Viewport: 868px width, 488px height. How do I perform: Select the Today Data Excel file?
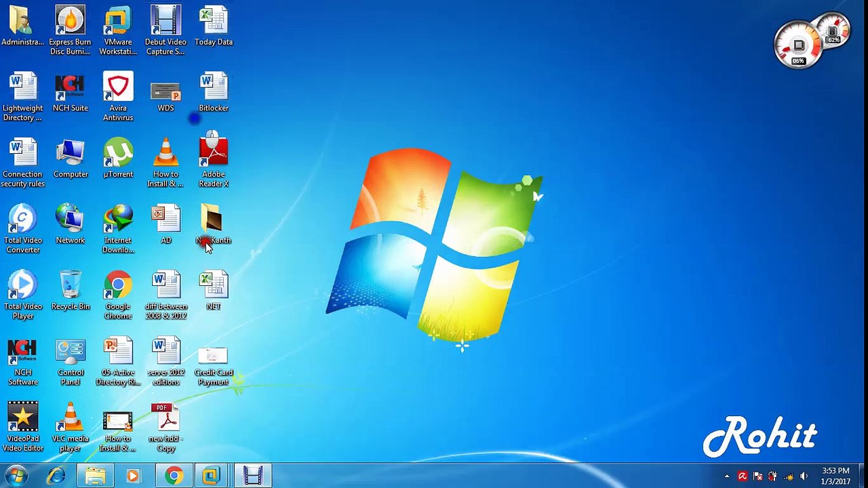pos(214,26)
